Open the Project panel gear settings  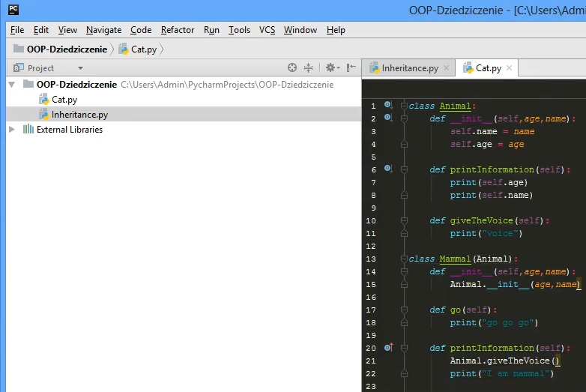(329, 67)
